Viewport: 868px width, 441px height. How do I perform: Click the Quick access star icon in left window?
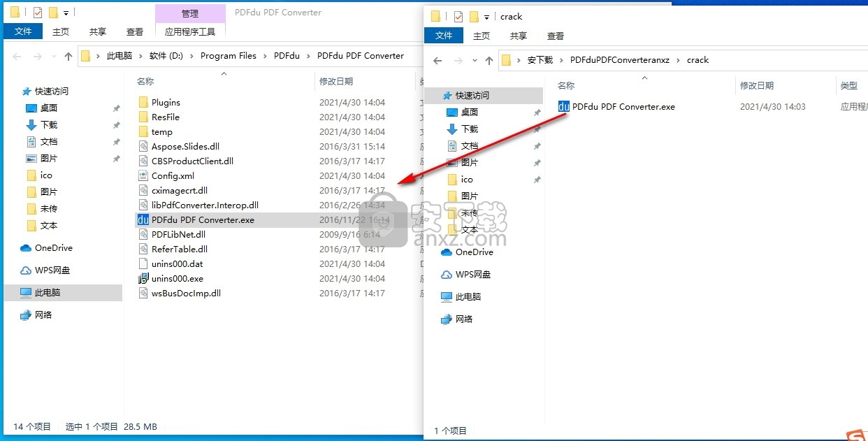pos(27,91)
